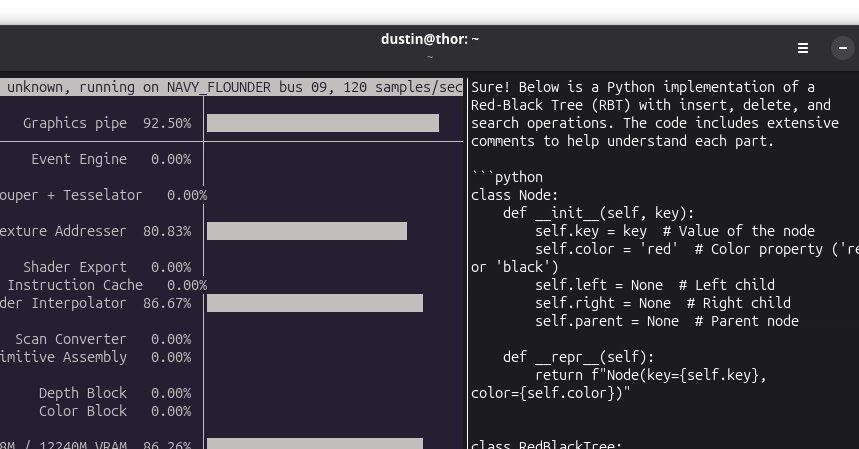Click the Instruction Cache row
Viewport: 859px width, 449px height.
pyautogui.click(x=107, y=285)
